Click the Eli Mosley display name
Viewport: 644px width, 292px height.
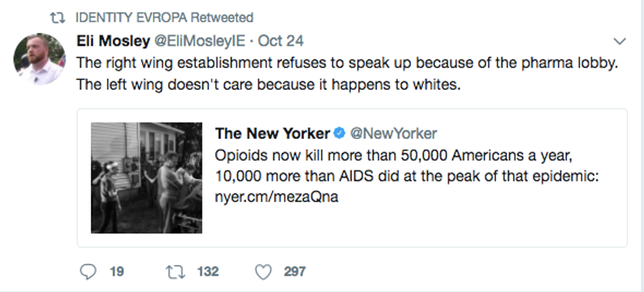[x=113, y=41]
